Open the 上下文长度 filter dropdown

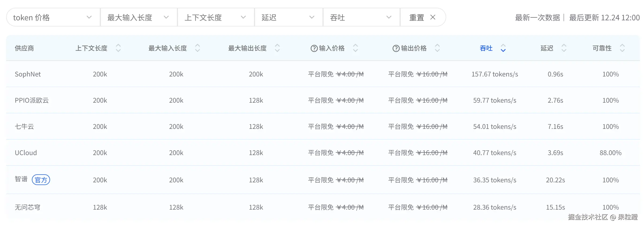tap(215, 17)
